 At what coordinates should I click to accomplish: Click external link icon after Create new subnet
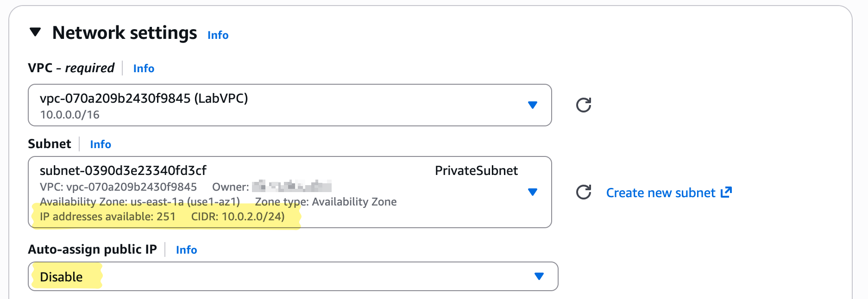[726, 192]
